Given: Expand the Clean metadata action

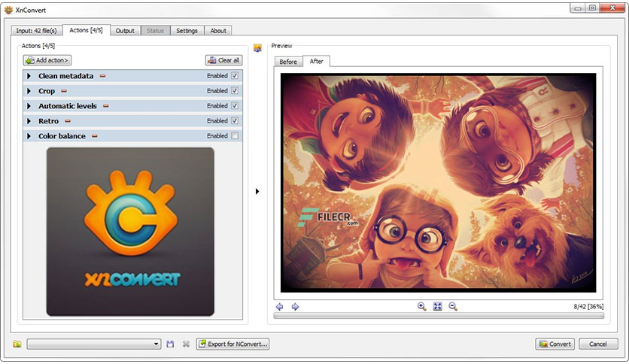Looking at the screenshot, I should point(29,76).
